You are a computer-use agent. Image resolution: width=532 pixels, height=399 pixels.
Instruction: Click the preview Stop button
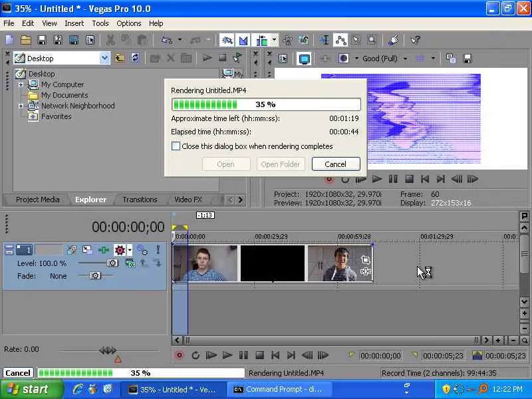coord(409,179)
